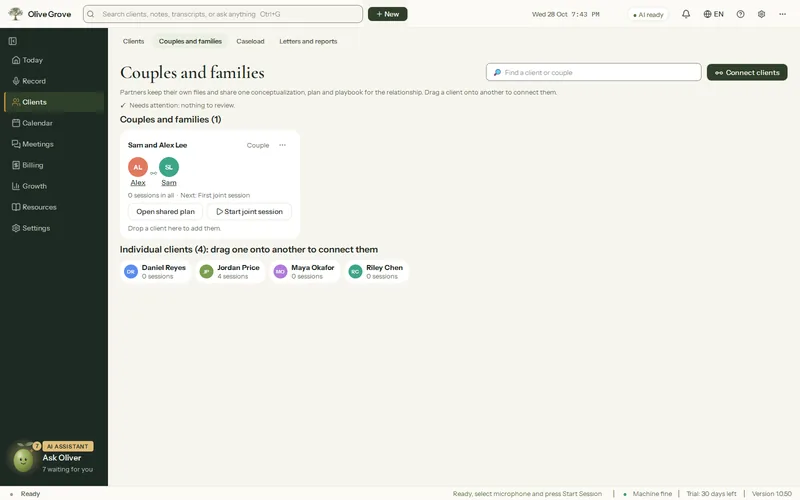Open the EN language selector
This screenshot has height=500, width=800.
[x=713, y=14]
